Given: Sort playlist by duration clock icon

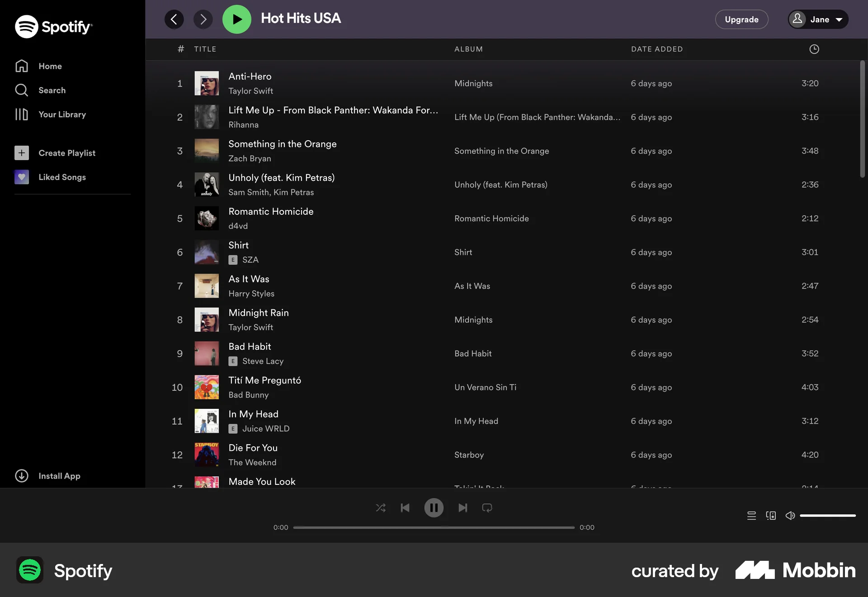Looking at the screenshot, I should 814,49.
